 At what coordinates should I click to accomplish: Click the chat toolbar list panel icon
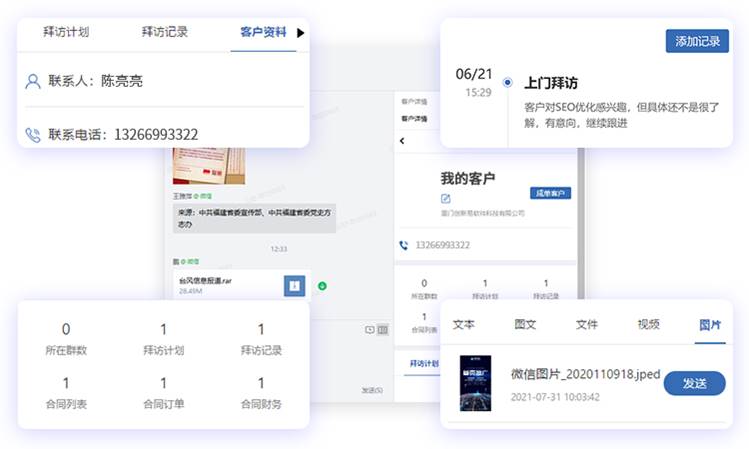pos(383,330)
